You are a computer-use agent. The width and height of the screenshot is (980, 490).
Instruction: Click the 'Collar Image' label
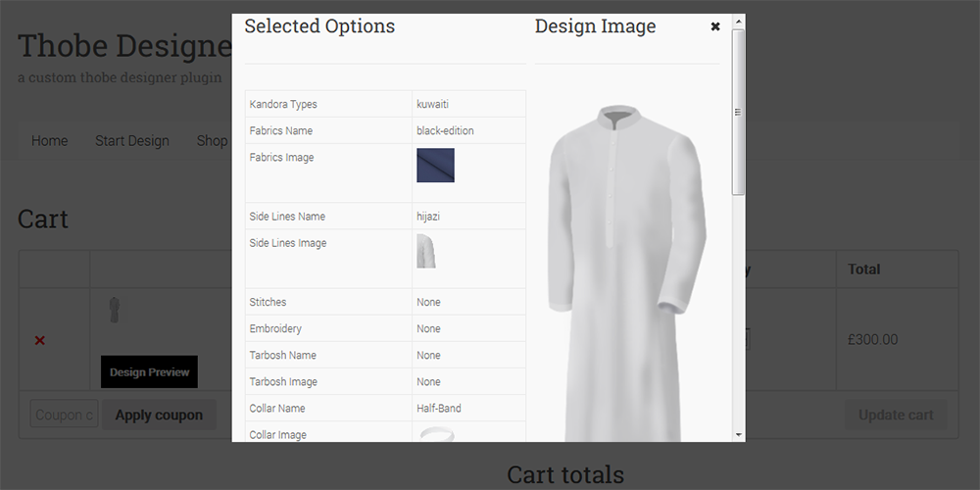(277, 434)
